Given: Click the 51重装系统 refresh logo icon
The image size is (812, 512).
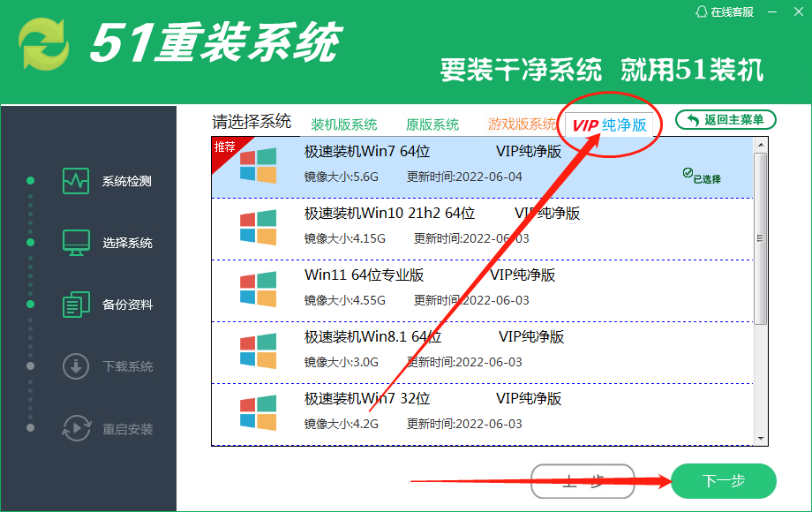Looking at the screenshot, I should pos(43,44).
